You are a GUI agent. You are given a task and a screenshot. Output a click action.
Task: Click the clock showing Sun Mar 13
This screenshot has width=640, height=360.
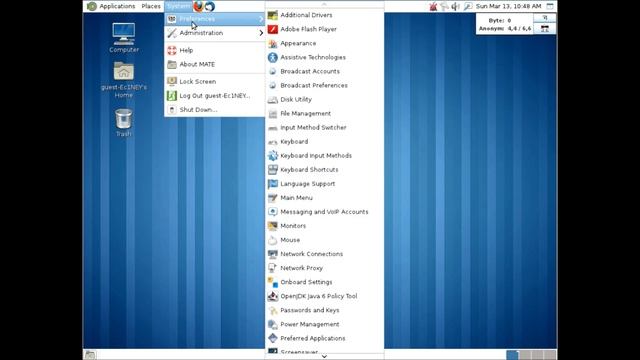tap(509, 6)
